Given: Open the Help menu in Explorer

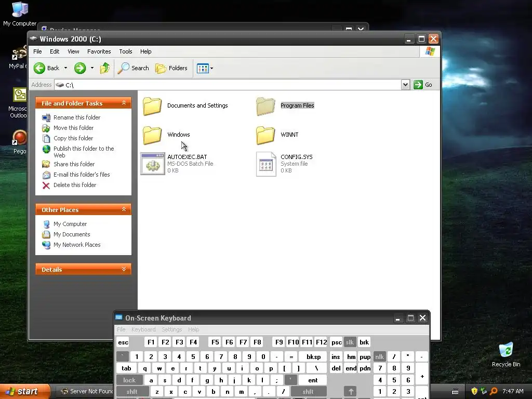Looking at the screenshot, I should click(145, 51).
